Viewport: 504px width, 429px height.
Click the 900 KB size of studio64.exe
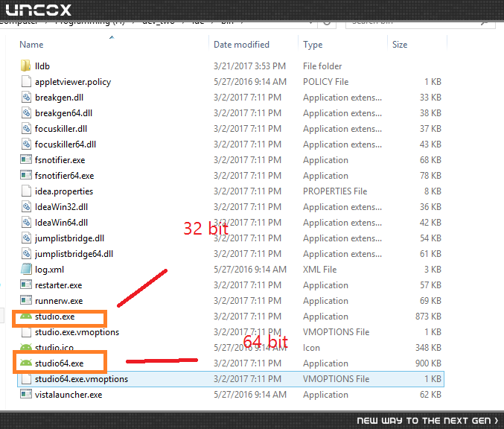pos(428,363)
